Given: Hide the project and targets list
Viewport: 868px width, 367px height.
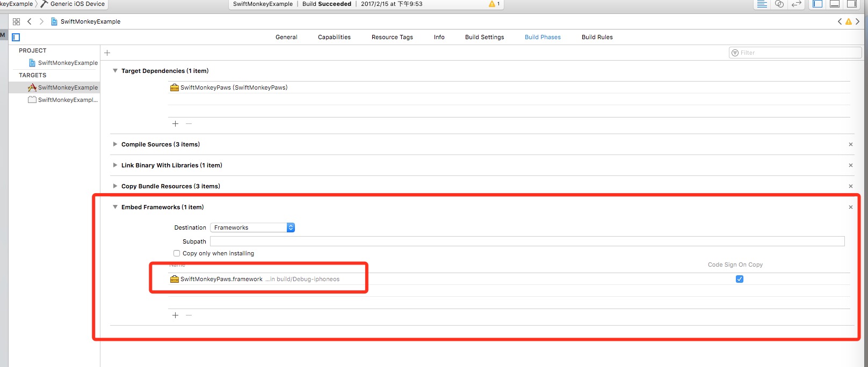Looking at the screenshot, I should pos(16,37).
